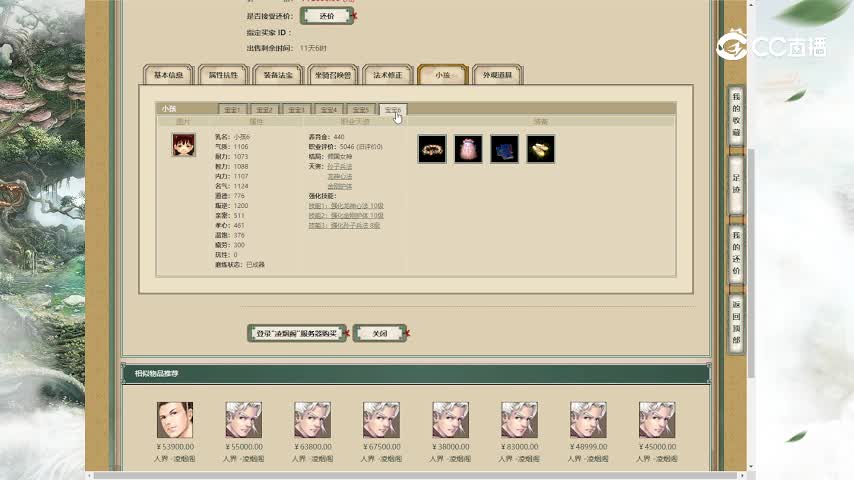Open the ¥83000.00 recommended character portrait

519,420
